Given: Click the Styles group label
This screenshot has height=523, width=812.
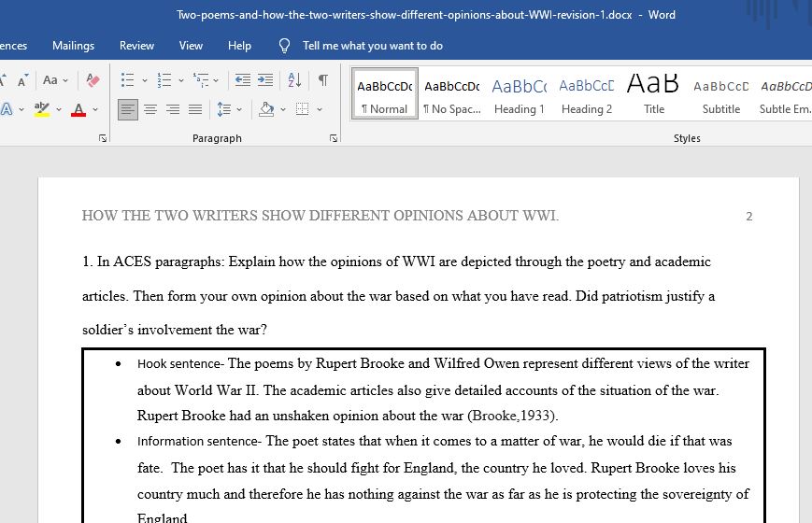Looking at the screenshot, I should 687,138.
